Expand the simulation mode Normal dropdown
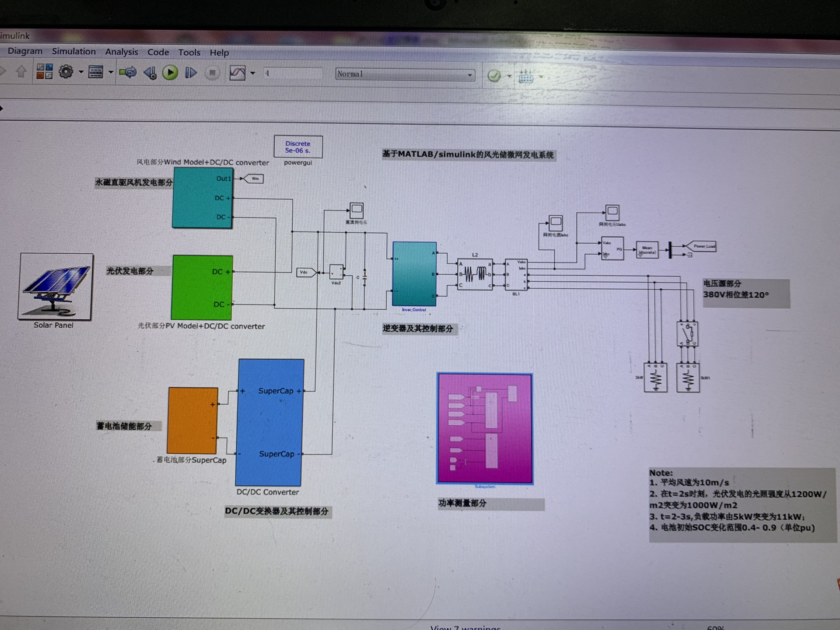 469,75
